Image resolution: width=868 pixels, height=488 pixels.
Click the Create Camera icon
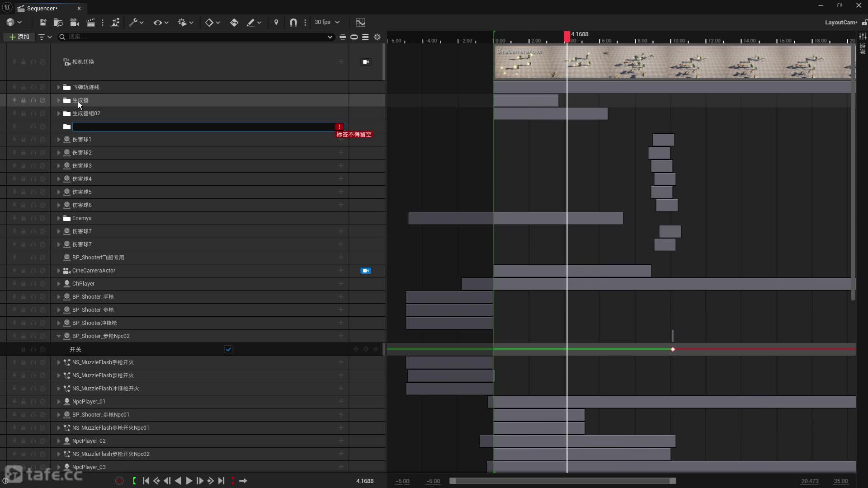(75, 22)
